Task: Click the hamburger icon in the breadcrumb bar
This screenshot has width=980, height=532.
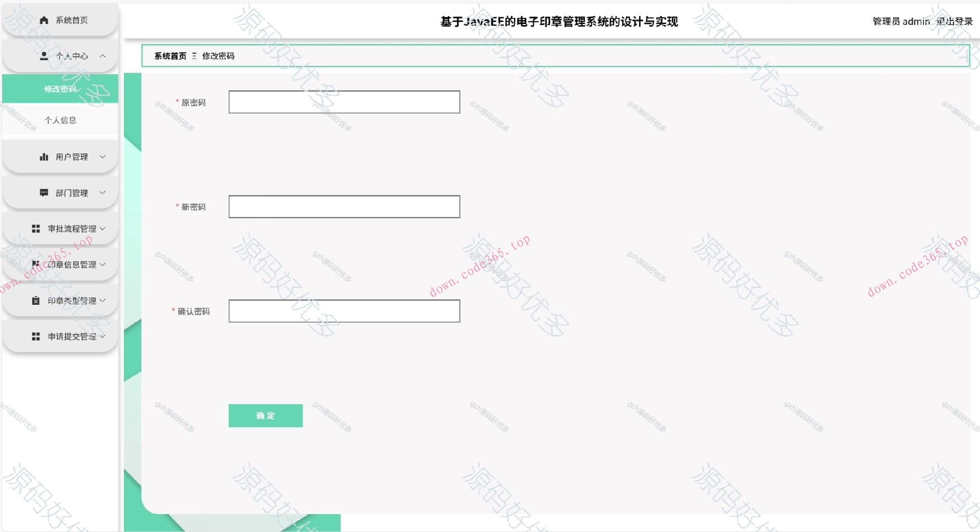Action: click(194, 56)
